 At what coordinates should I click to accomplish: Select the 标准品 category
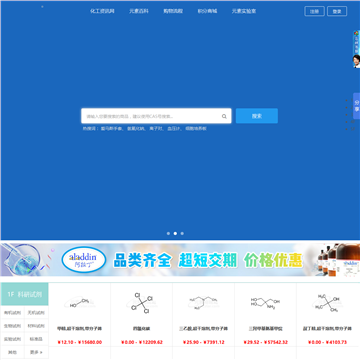click(36, 339)
